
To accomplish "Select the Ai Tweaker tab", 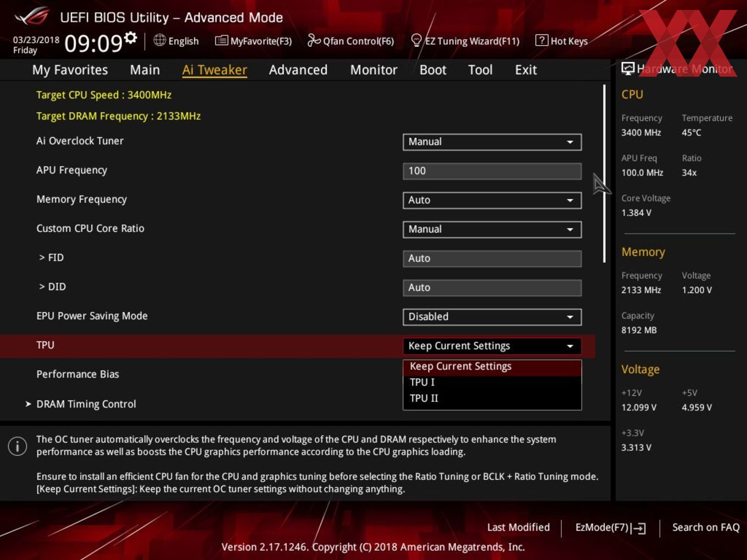I will tap(215, 70).
